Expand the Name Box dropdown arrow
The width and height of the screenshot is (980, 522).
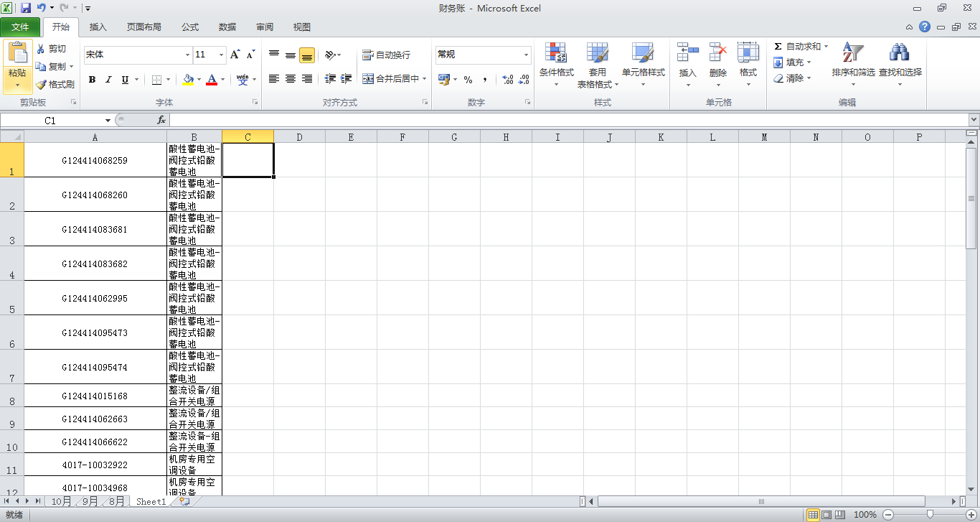pyautogui.click(x=108, y=121)
